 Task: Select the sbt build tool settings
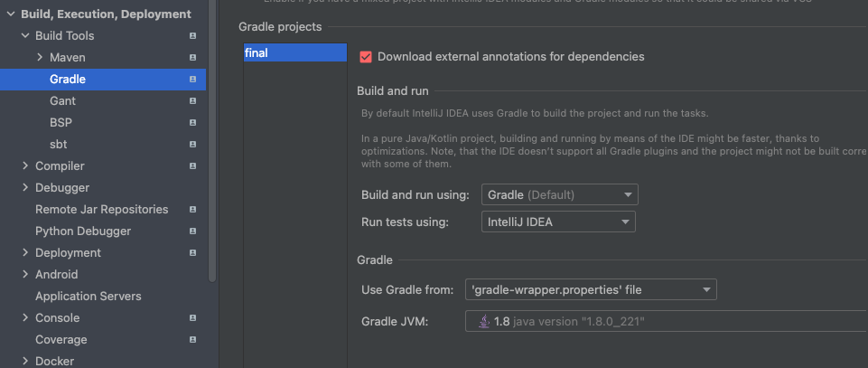tap(59, 145)
